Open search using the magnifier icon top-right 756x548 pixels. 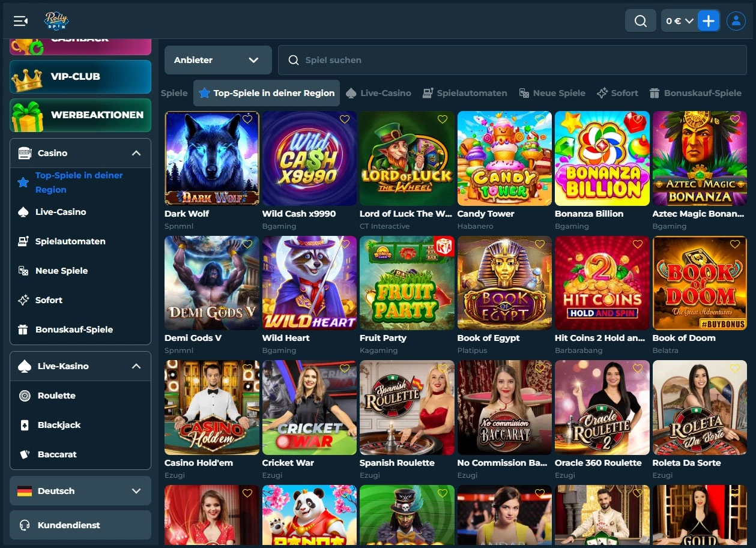point(640,20)
